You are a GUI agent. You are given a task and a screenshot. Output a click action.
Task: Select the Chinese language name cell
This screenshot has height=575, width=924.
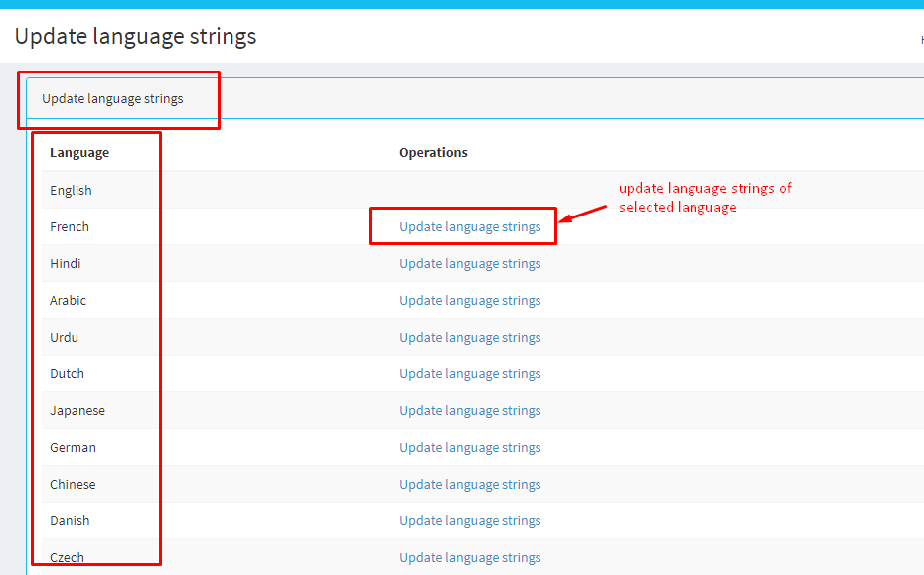pos(73,485)
